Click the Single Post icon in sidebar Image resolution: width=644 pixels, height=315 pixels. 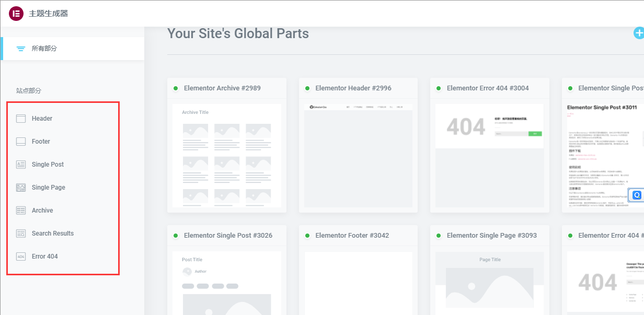pos(21,165)
